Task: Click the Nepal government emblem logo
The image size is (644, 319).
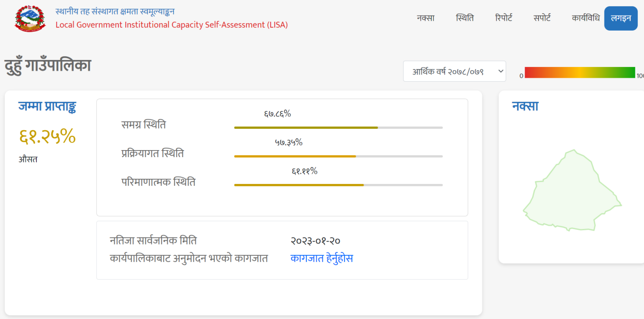Action: click(x=30, y=18)
